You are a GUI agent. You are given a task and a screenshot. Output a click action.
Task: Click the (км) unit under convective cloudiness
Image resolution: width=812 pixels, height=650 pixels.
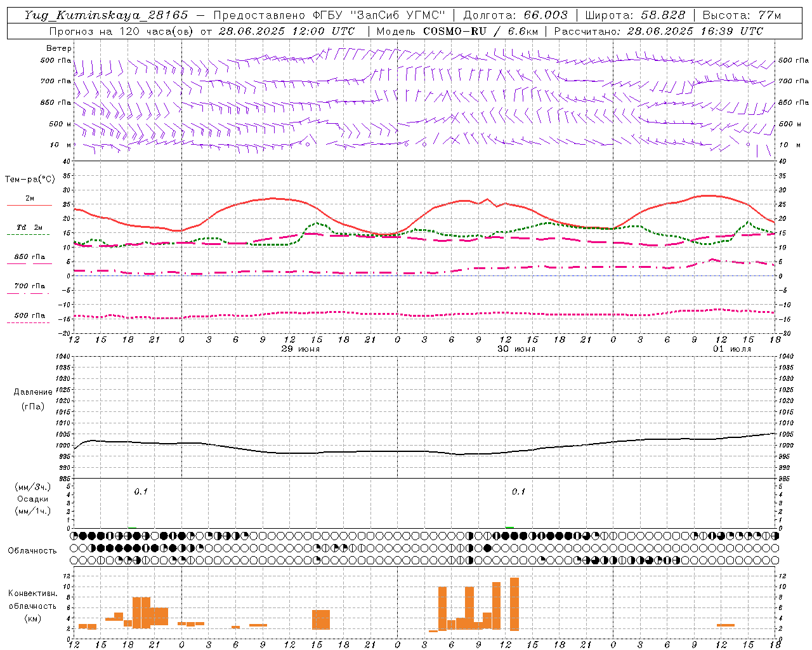tap(32, 618)
